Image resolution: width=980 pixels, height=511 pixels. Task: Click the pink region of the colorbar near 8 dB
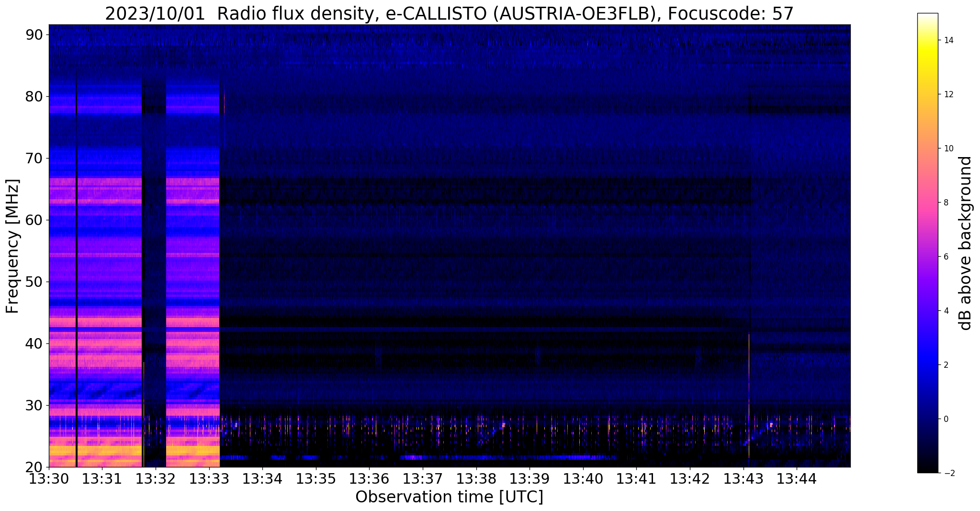[x=927, y=203]
